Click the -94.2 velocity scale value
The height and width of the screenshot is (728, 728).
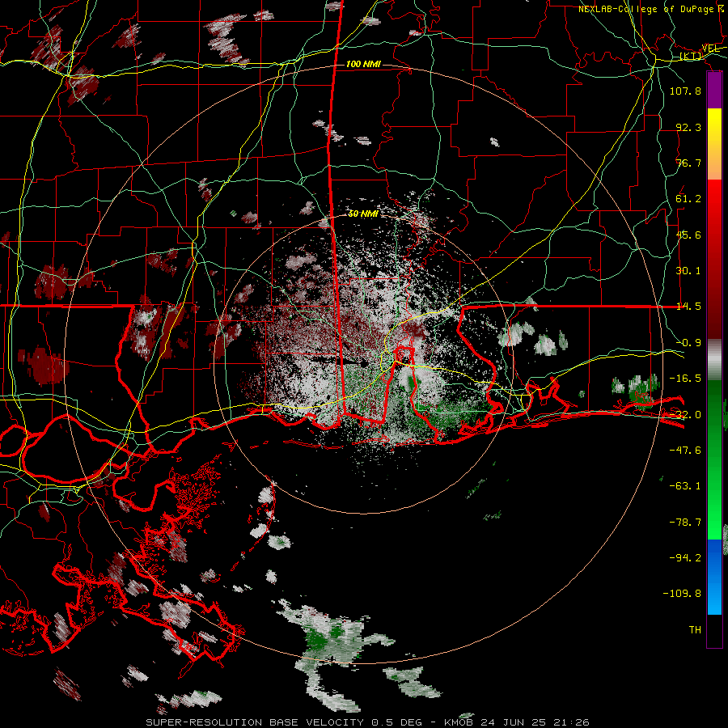pos(685,557)
